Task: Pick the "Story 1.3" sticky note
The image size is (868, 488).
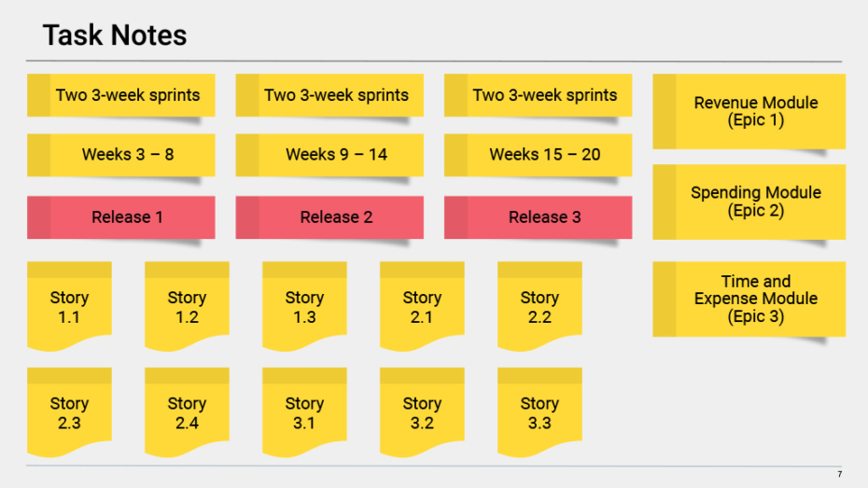Action: click(304, 307)
